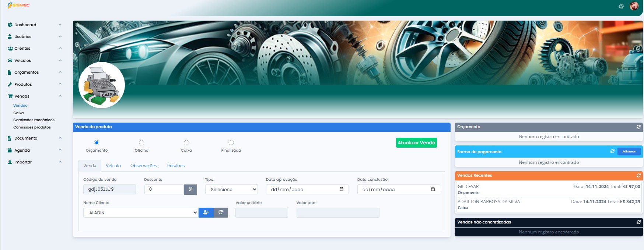Expand the Produtos sidebar menu
This screenshot has width=644, height=250.
[x=23, y=84]
